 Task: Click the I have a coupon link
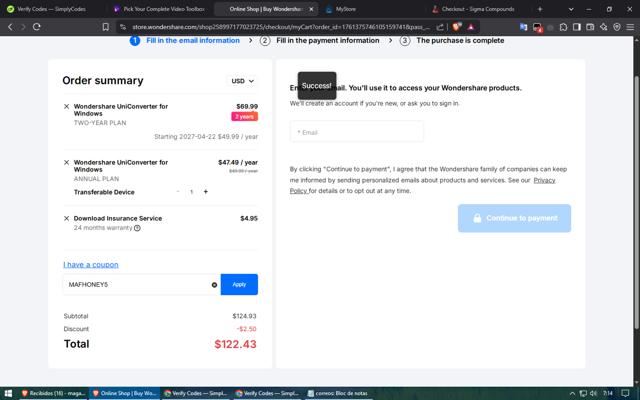(x=91, y=265)
